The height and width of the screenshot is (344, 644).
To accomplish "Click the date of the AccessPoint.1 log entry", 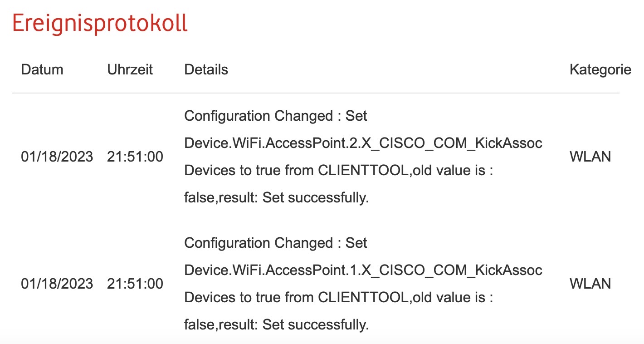I will [57, 284].
